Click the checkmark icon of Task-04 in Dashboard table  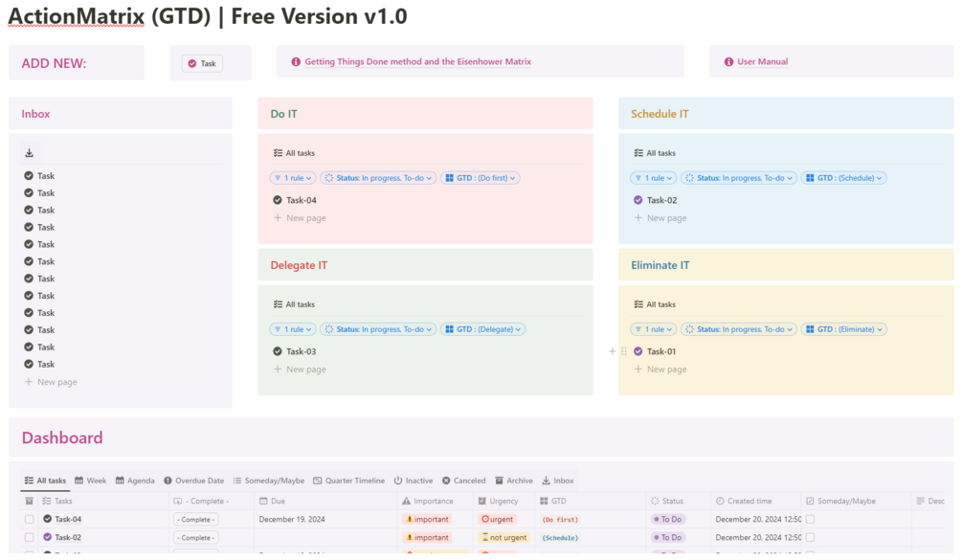coord(47,519)
